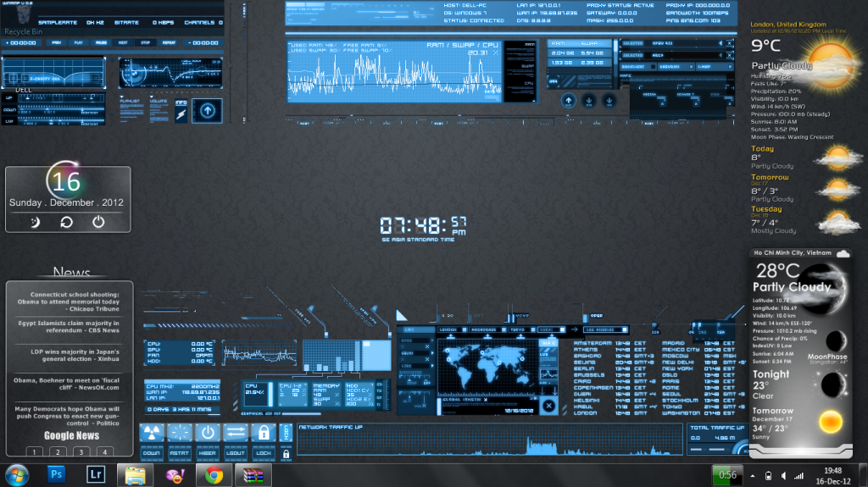Switch to news page 3 tab
This screenshot has height=487, width=868.
pos(81,451)
